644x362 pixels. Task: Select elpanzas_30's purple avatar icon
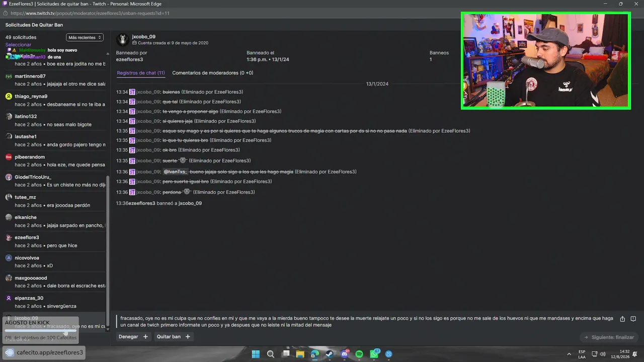point(9,298)
